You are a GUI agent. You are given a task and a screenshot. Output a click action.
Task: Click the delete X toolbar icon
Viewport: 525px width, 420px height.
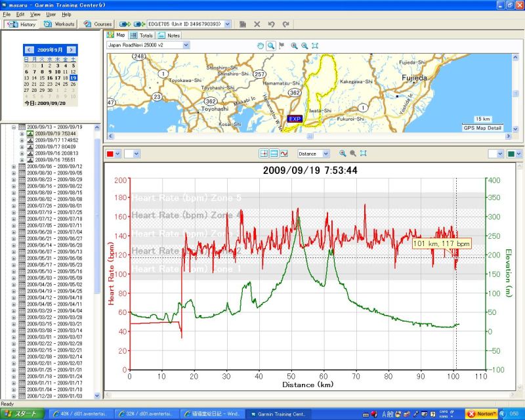(257, 24)
